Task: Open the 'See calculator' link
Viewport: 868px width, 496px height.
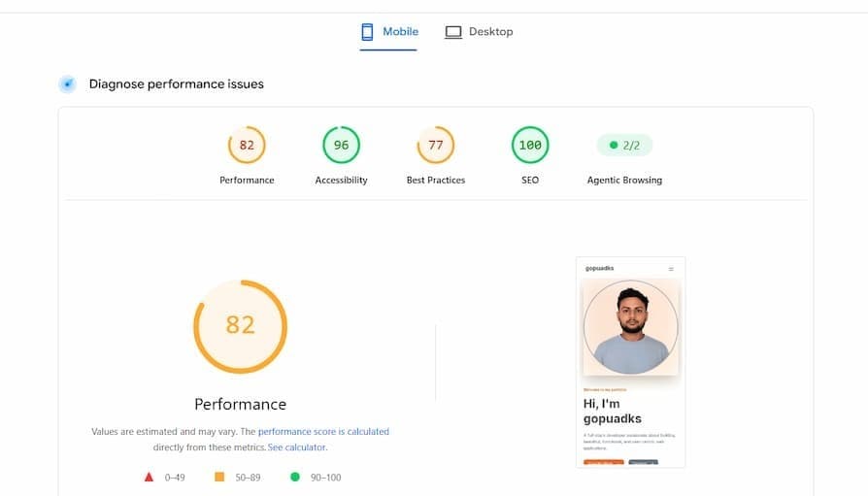Action: coord(297,447)
